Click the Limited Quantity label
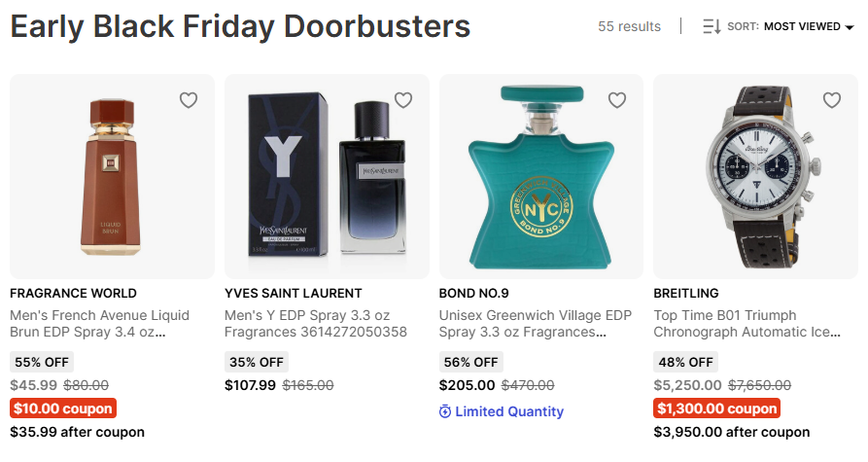 tap(509, 411)
